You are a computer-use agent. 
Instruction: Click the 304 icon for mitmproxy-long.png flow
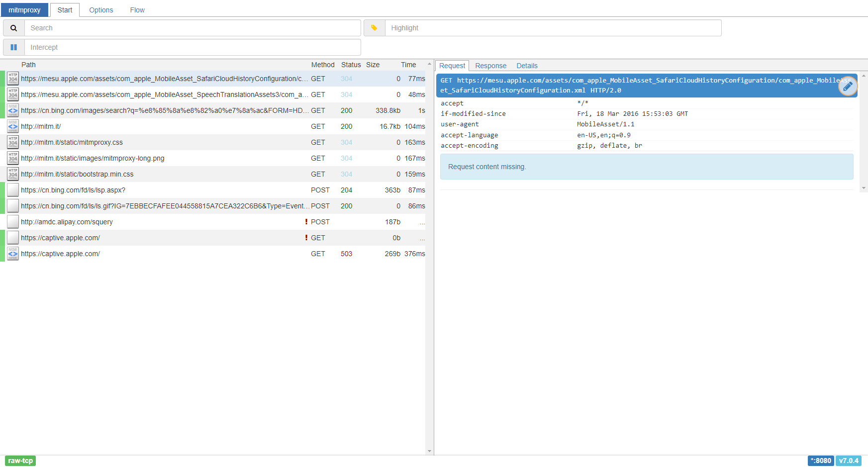click(13, 158)
